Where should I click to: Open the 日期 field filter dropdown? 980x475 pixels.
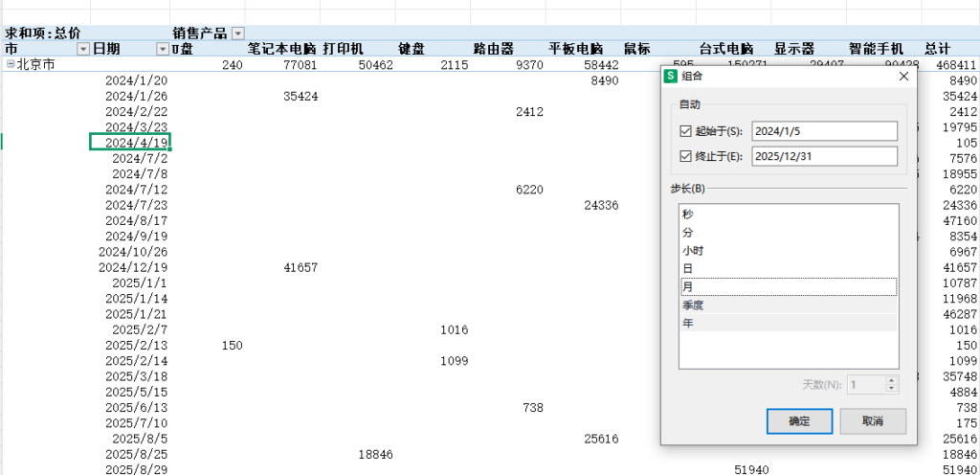click(161, 49)
